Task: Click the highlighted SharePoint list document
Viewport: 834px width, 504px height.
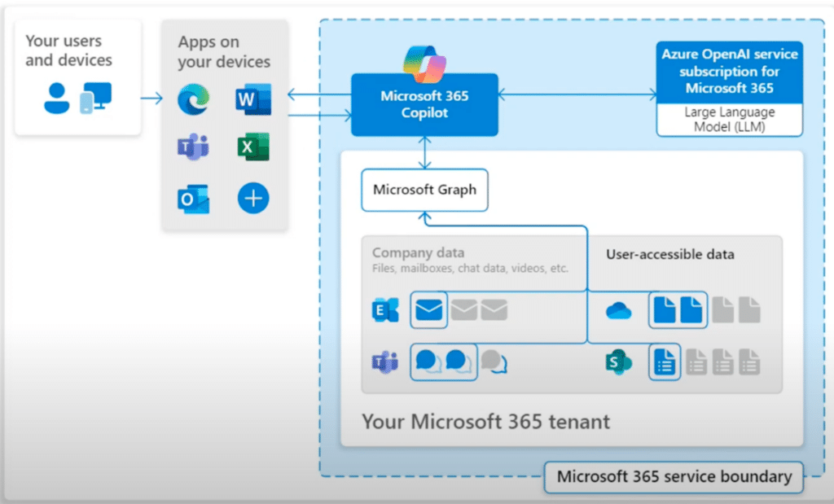Action: tap(664, 362)
